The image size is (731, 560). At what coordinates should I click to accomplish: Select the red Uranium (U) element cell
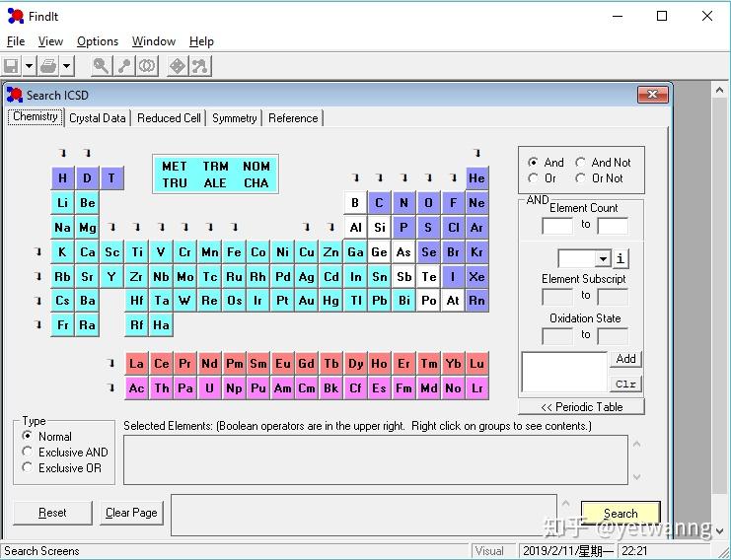pyautogui.click(x=209, y=388)
